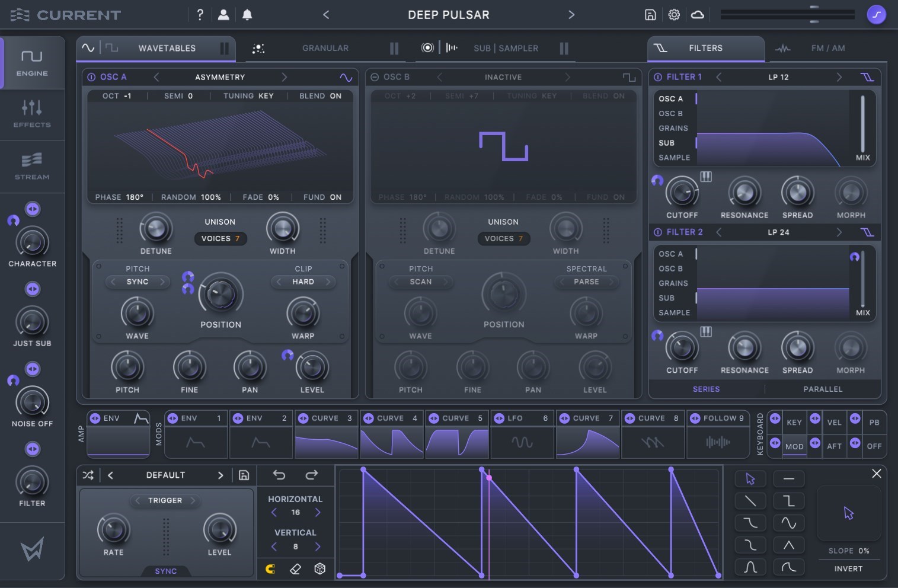
Task: Open the Sub | Sampler tab
Action: click(506, 49)
